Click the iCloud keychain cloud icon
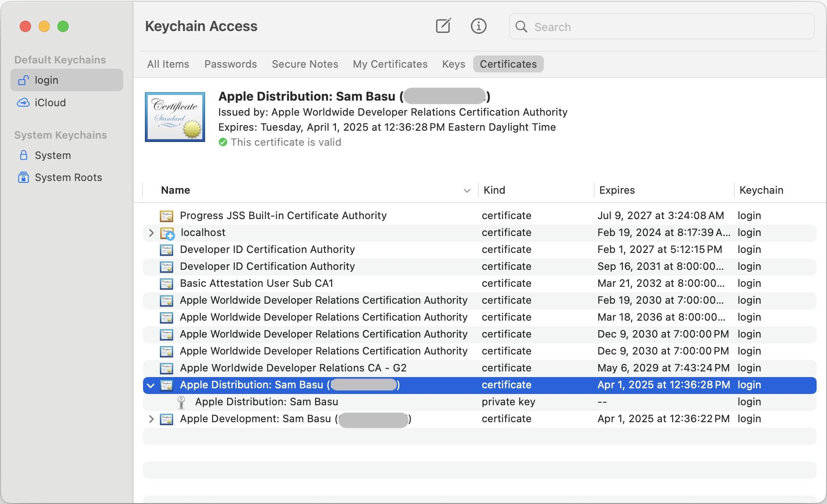 [24, 102]
